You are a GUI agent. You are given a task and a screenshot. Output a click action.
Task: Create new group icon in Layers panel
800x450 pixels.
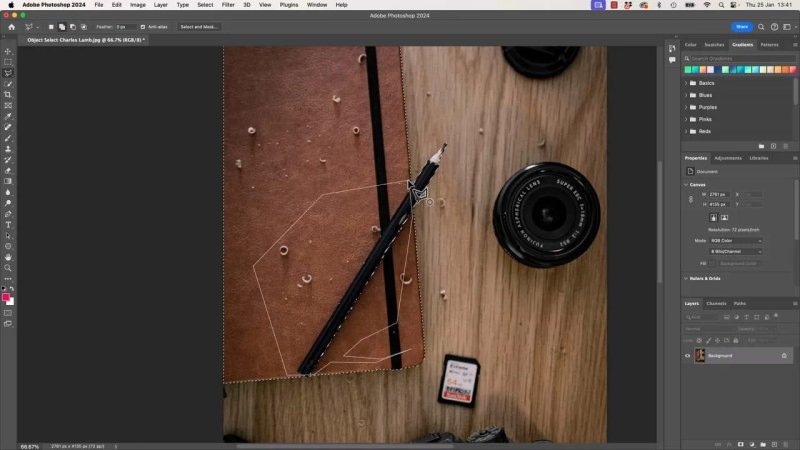[x=763, y=444]
